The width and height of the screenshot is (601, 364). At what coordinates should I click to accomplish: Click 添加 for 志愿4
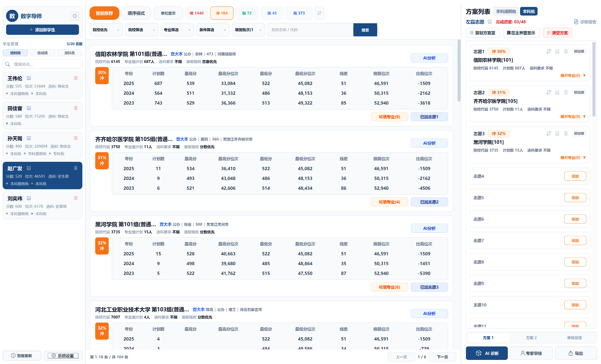pos(575,176)
